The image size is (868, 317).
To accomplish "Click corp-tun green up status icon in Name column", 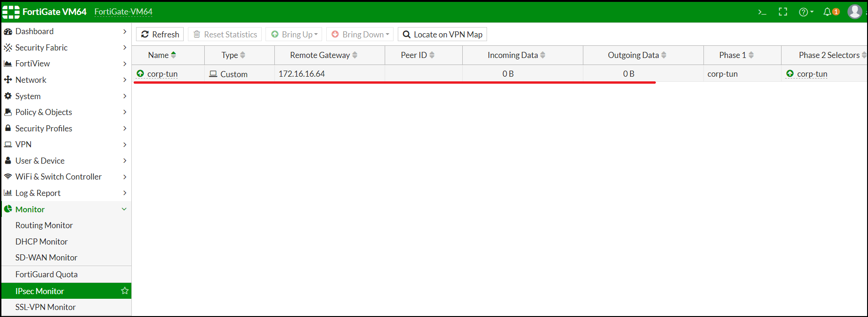I will pyautogui.click(x=140, y=73).
